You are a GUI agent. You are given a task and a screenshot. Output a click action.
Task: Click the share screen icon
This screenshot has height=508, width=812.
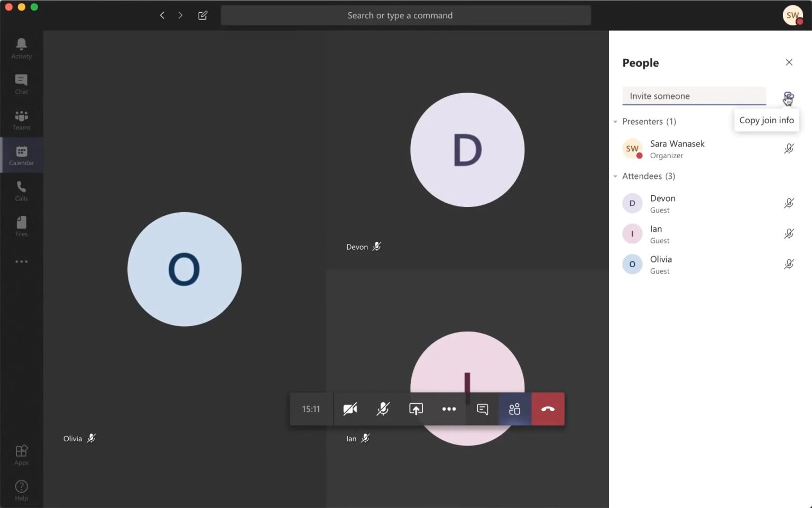click(x=416, y=409)
